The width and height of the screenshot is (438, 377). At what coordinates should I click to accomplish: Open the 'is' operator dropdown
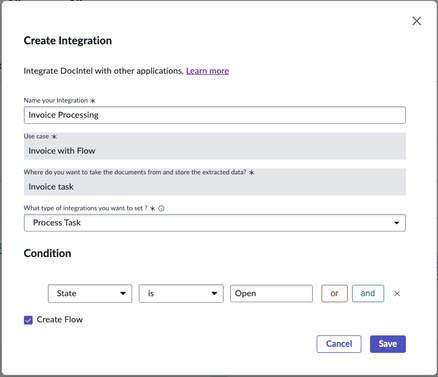181,293
